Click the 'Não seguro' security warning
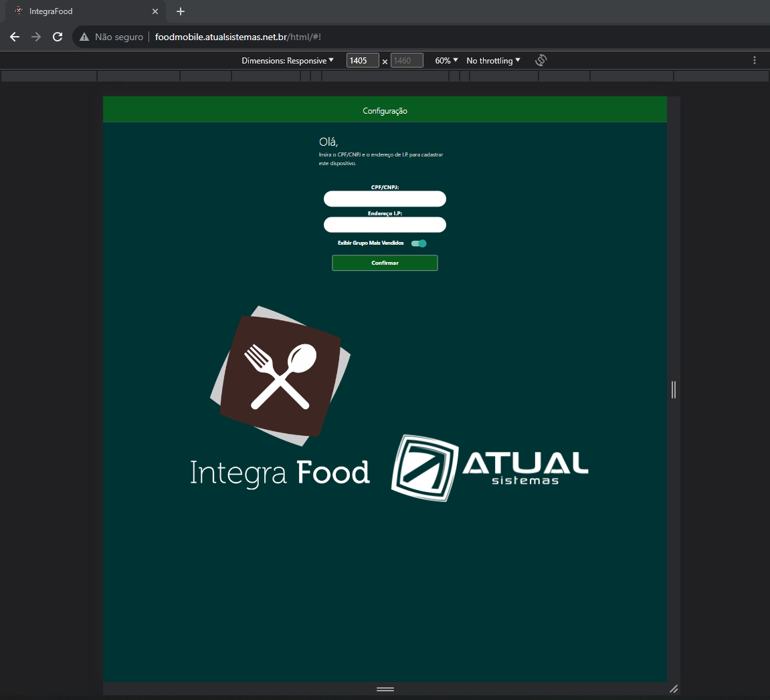Image resolution: width=770 pixels, height=700 pixels. click(x=112, y=37)
